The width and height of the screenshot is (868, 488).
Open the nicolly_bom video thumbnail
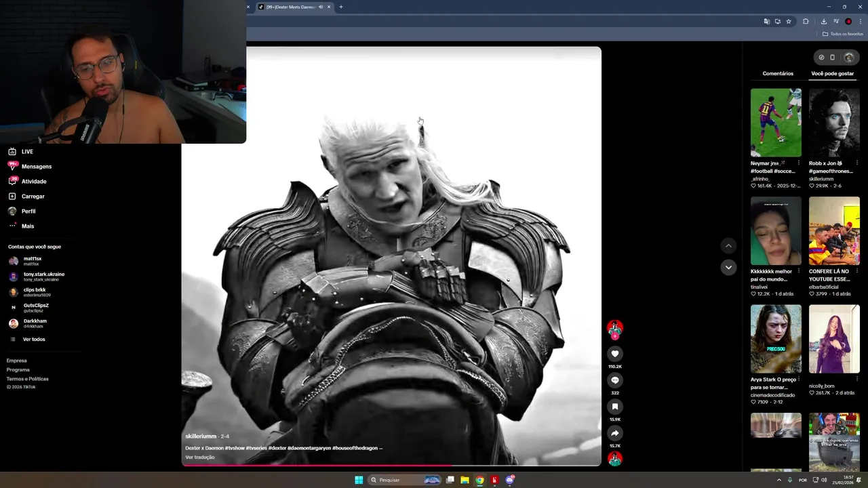coord(834,339)
